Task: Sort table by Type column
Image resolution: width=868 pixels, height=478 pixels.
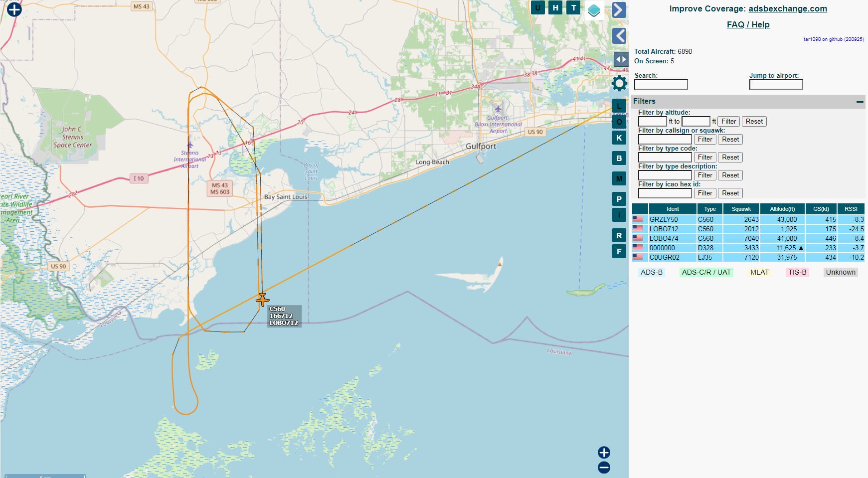Action: point(710,209)
